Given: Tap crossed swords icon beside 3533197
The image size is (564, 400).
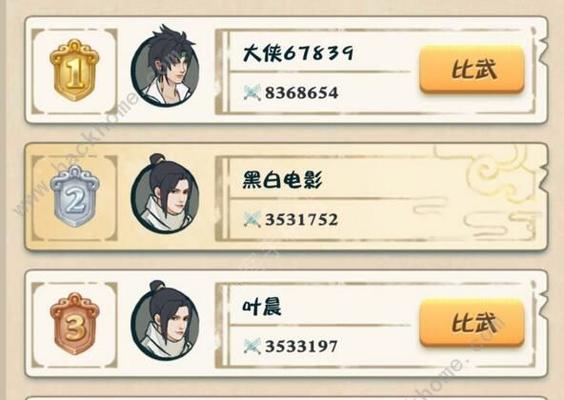Looking at the screenshot, I should [252, 346].
